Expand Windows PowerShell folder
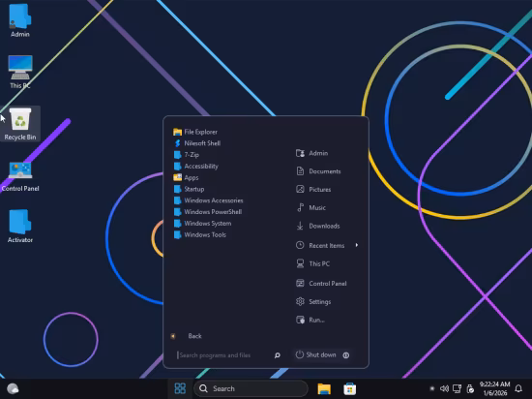The width and height of the screenshot is (532, 399). point(208,212)
